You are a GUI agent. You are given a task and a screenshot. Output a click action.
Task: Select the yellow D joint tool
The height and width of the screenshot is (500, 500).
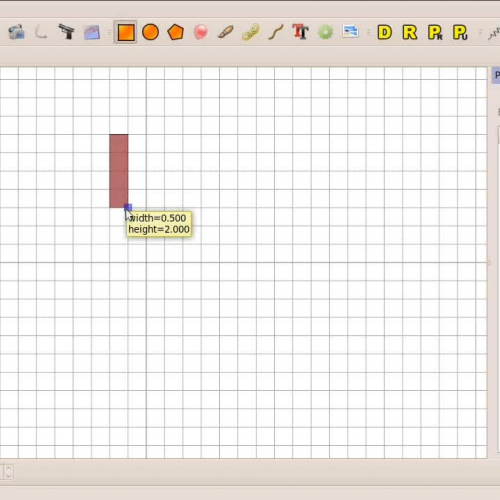[384, 32]
